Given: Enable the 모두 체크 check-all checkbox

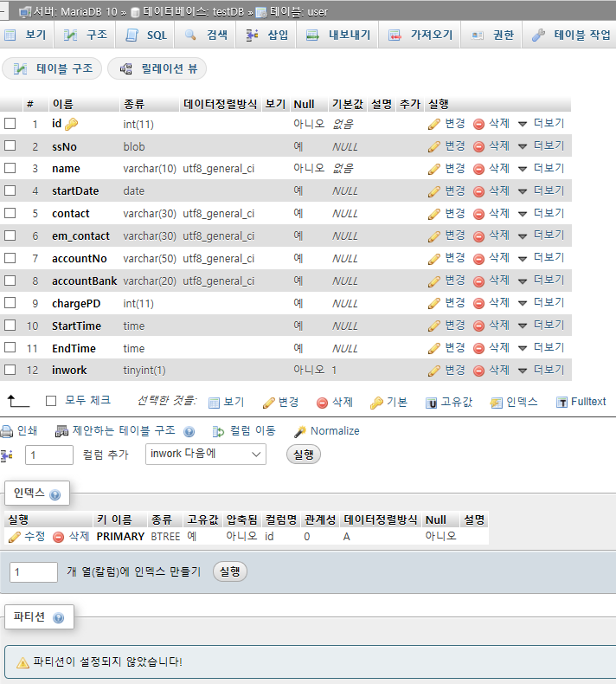Looking at the screenshot, I should click(51, 401).
